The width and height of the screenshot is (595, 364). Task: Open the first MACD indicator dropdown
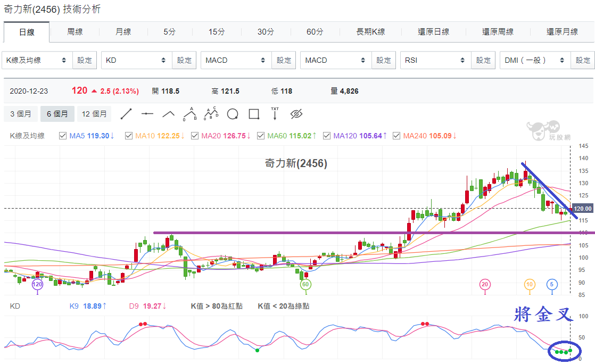(x=236, y=60)
